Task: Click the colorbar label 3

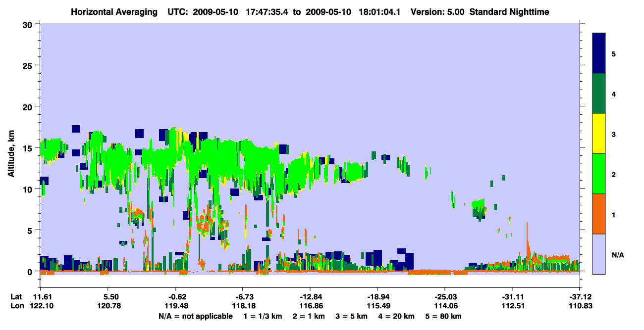Action: tap(614, 134)
